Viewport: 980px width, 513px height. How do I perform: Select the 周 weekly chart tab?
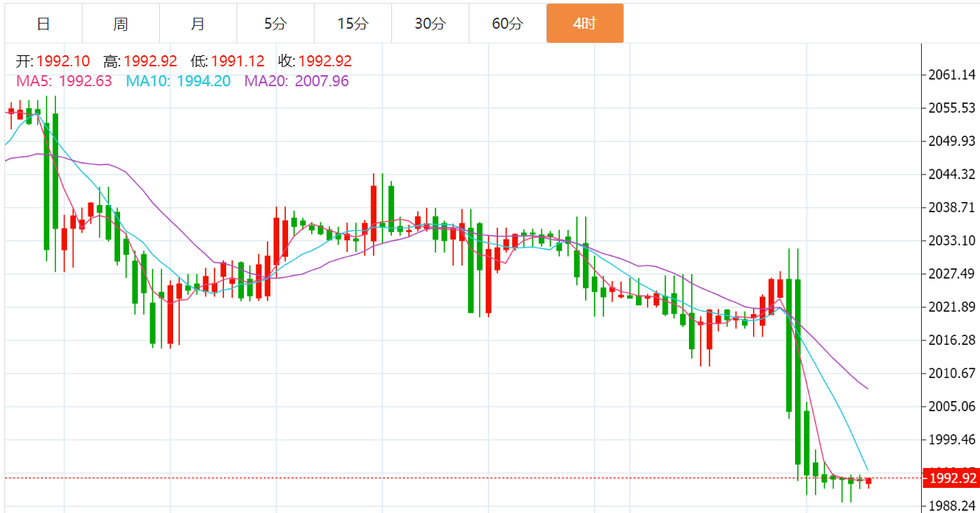pyautogui.click(x=121, y=24)
